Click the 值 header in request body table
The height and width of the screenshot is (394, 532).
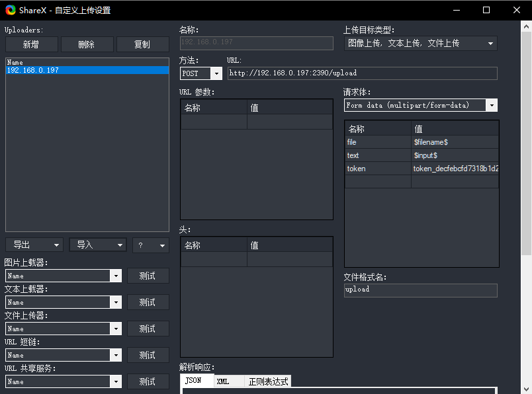[x=455, y=128]
